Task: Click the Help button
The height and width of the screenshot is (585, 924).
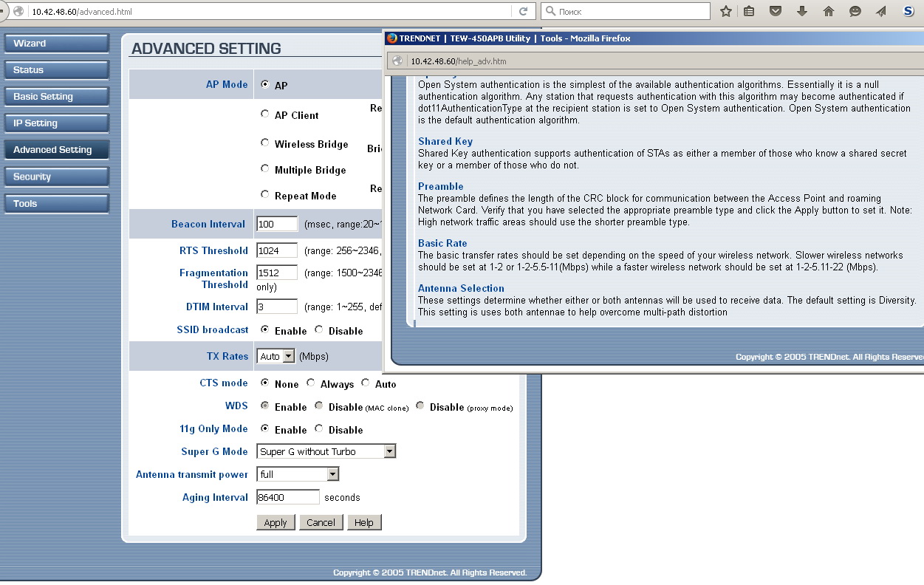Action: tap(364, 522)
